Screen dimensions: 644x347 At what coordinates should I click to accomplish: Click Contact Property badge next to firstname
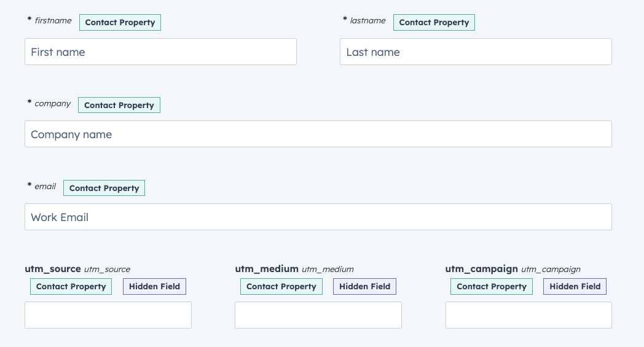point(120,23)
